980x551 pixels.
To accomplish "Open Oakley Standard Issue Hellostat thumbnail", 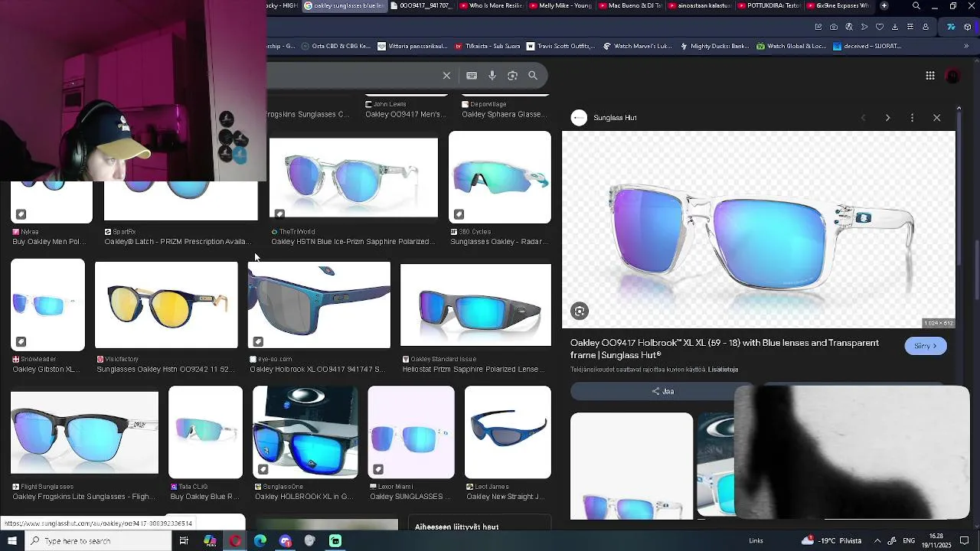I will pyautogui.click(x=475, y=305).
